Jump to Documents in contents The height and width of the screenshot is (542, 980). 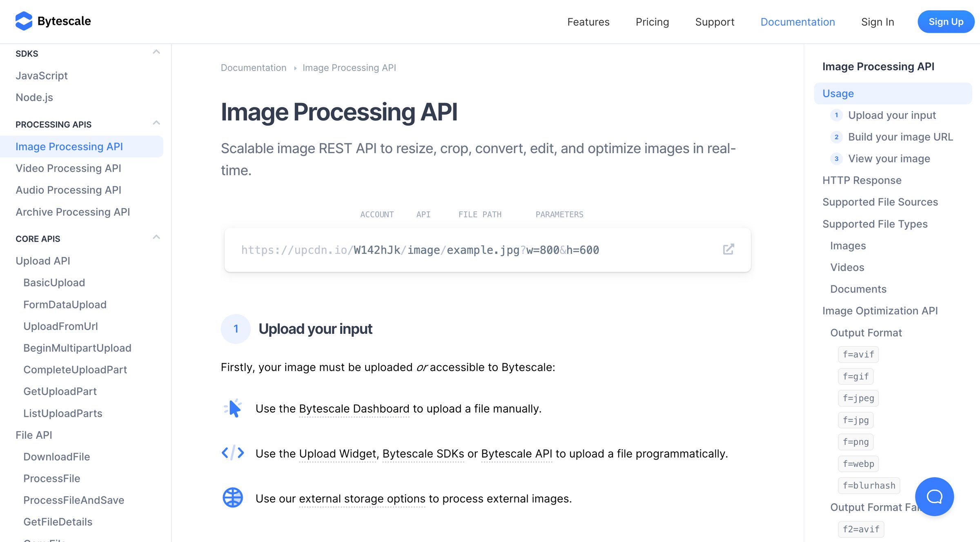tap(858, 289)
